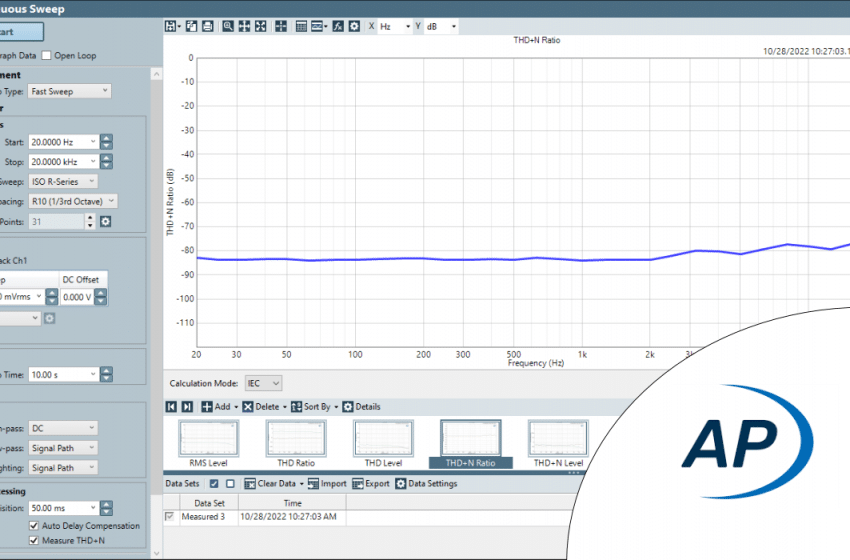Click the Export button in Data Sets

pos(370,484)
